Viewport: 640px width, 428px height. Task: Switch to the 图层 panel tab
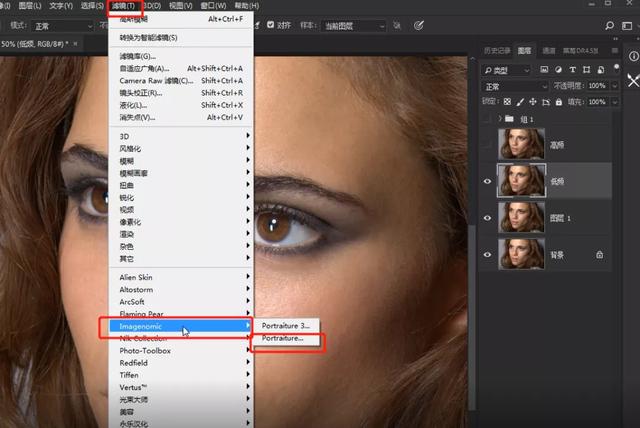point(524,51)
